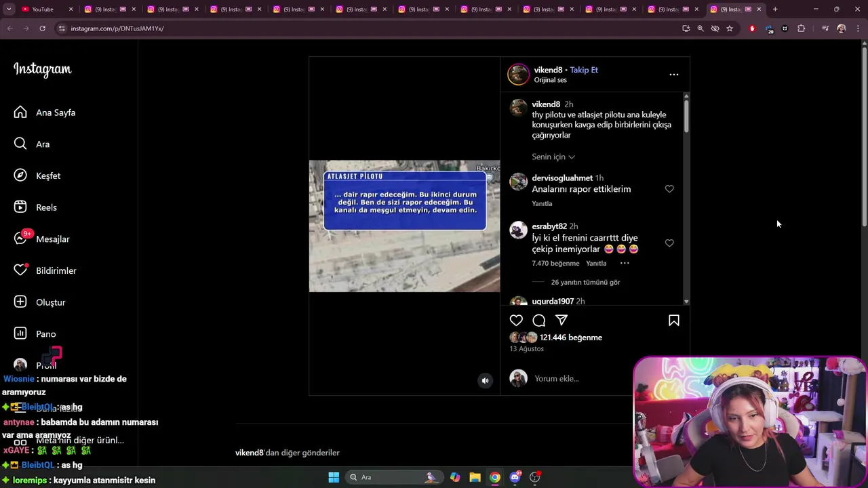Open Mesajlar messages with 9+ badge
This screenshot has width=868, height=488.
[42, 239]
